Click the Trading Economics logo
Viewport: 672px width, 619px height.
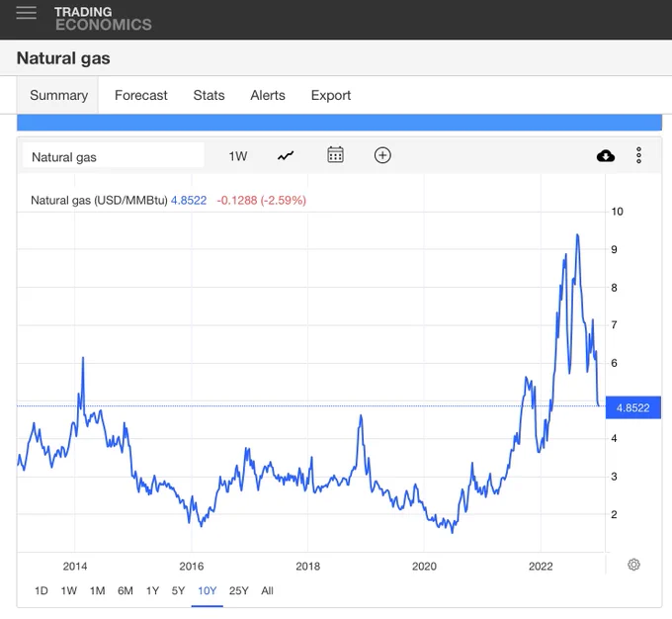point(103,19)
